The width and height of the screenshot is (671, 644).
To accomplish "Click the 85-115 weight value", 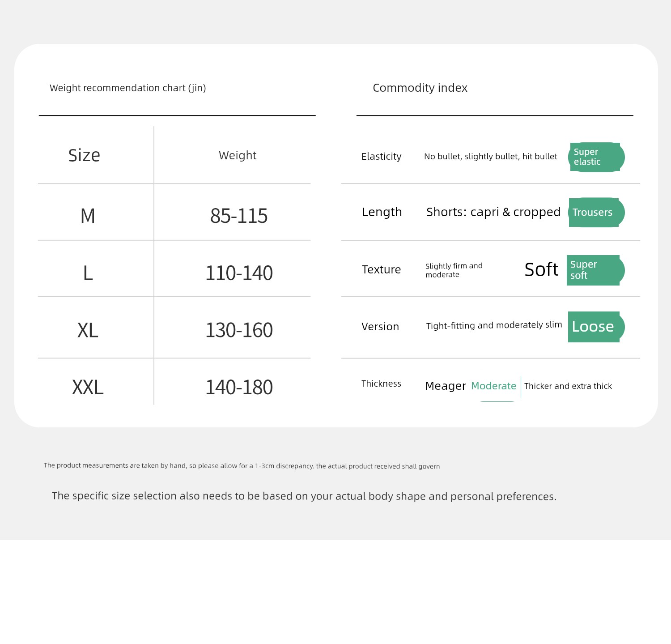I will point(239,216).
